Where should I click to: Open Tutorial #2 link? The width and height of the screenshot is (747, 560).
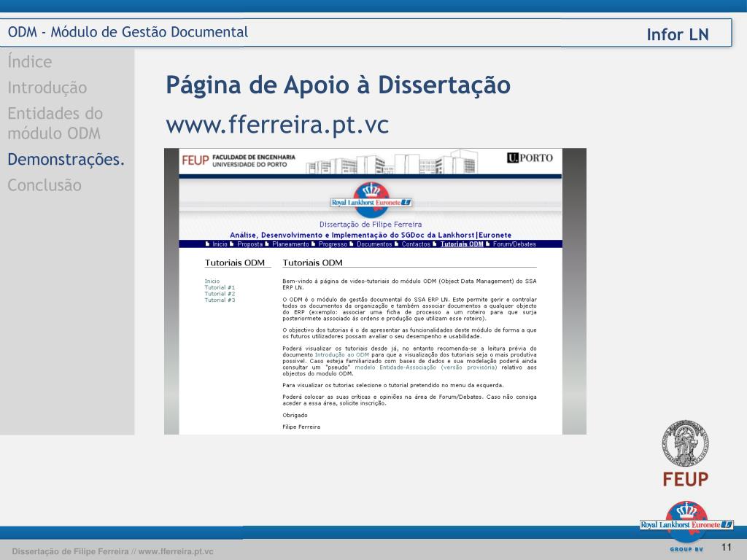point(220,294)
